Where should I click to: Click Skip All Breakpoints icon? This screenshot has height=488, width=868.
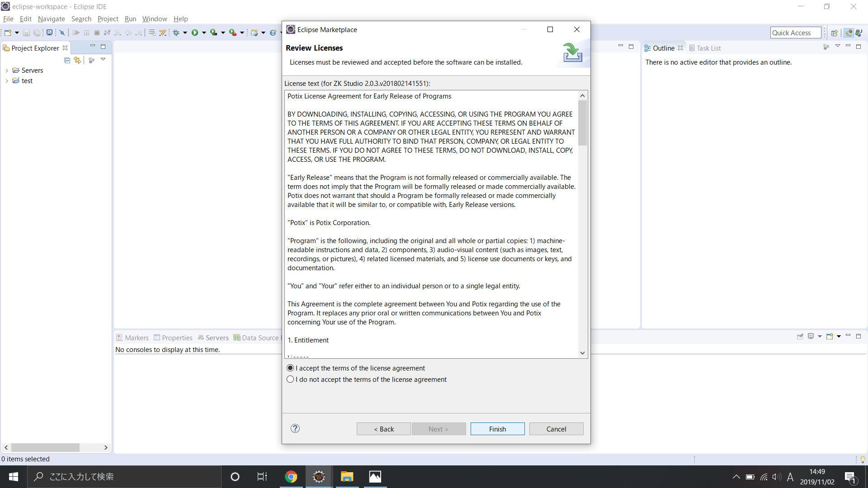click(62, 33)
